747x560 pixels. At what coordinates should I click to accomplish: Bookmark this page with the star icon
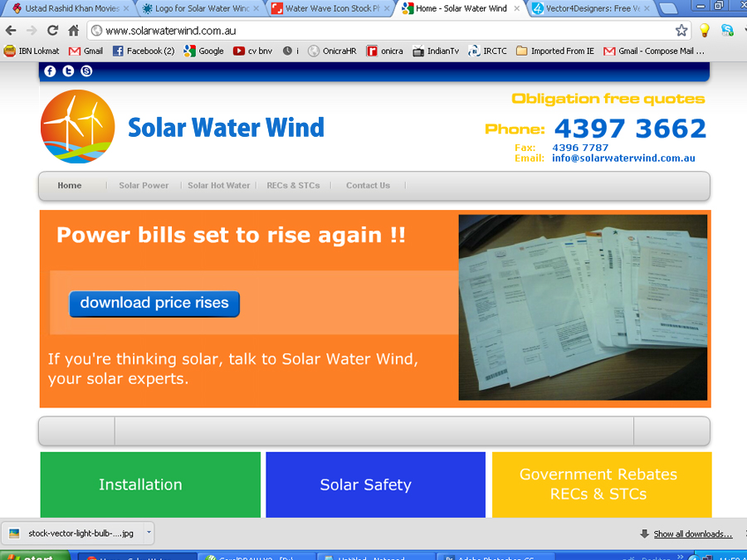pos(681,31)
